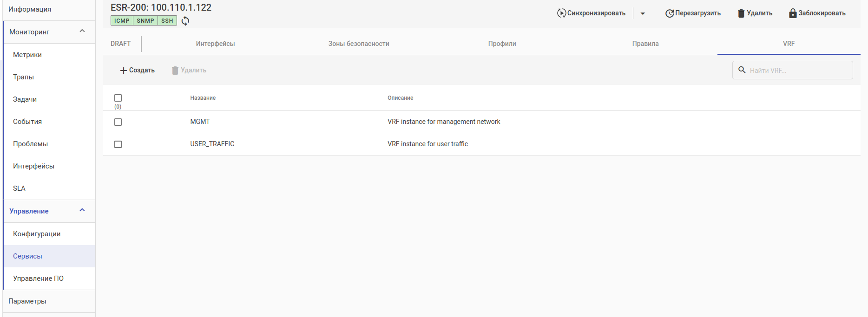Sort table by Название column header
Image resolution: width=868 pixels, height=317 pixels.
[203, 98]
